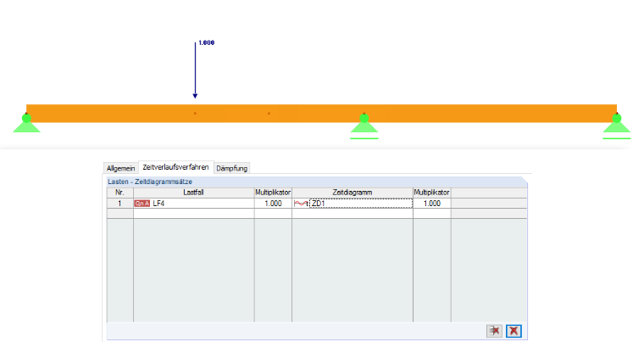
Task: Open the Dämpfung tab
Action: tap(231, 168)
